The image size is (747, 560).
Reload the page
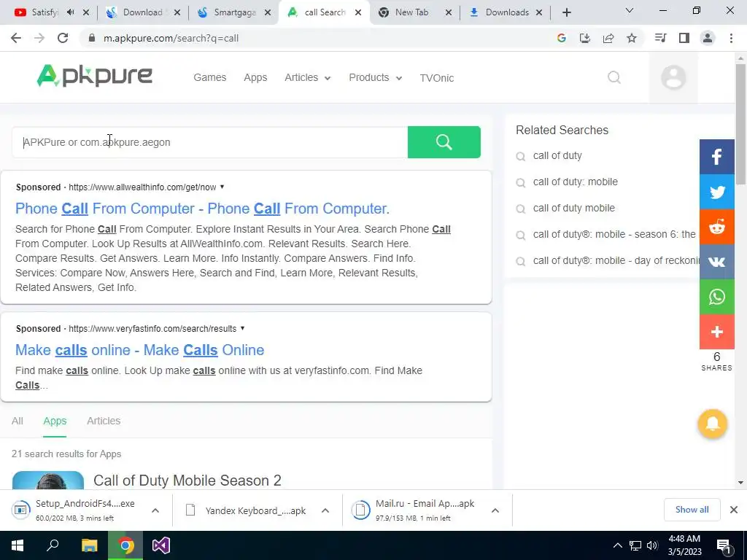pyautogui.click(x=63, y=38)
